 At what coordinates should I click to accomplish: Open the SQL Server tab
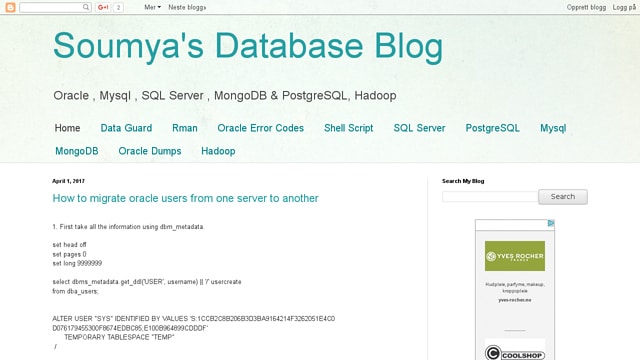click(x=419, y=128)
